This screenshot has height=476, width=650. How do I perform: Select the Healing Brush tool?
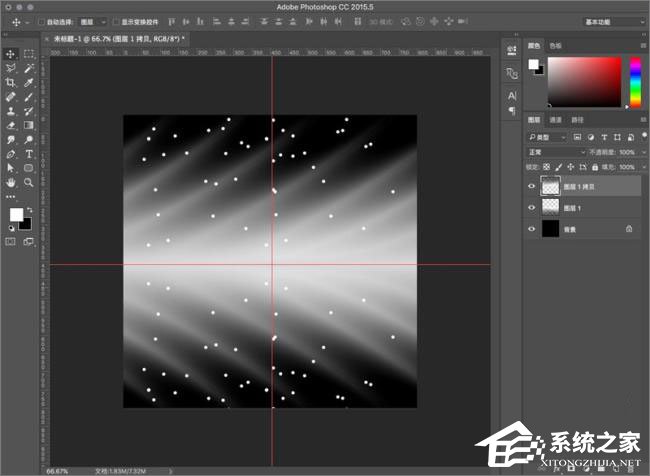[10, 97]
